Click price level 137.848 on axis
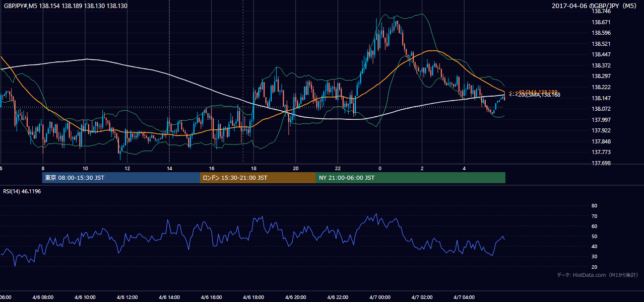644x302 pixels. tap(601, 141)
